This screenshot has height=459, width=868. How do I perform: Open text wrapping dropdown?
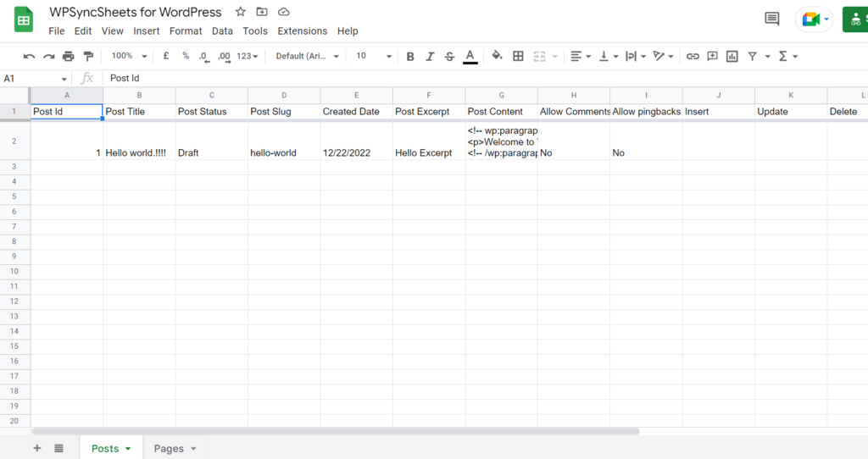pos(636,56)
